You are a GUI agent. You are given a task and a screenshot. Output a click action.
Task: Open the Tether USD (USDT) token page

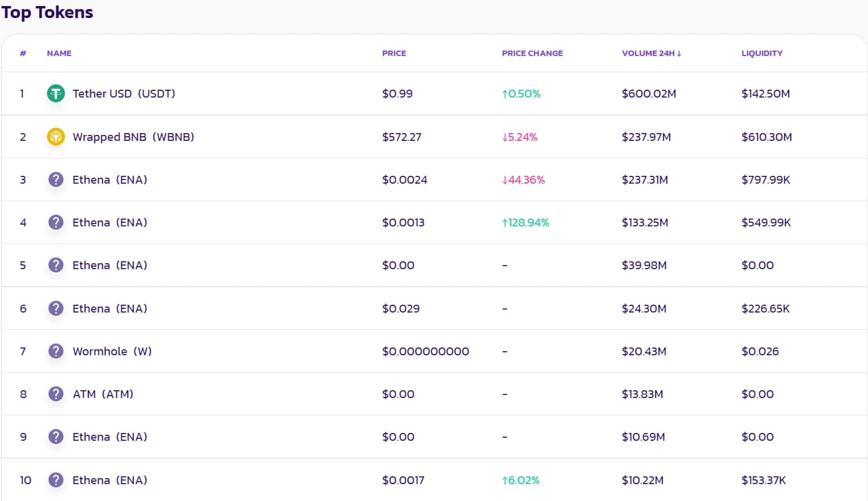click(123, 93)
